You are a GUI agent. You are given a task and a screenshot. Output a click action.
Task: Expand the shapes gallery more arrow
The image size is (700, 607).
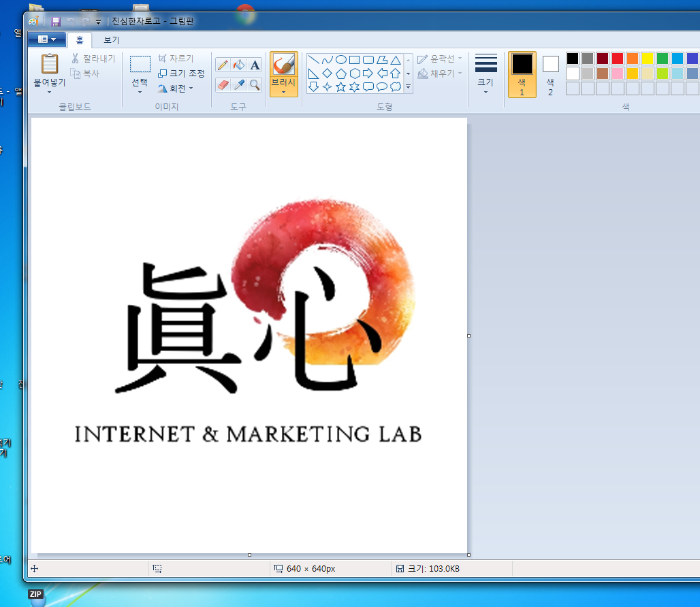(408, 87)
